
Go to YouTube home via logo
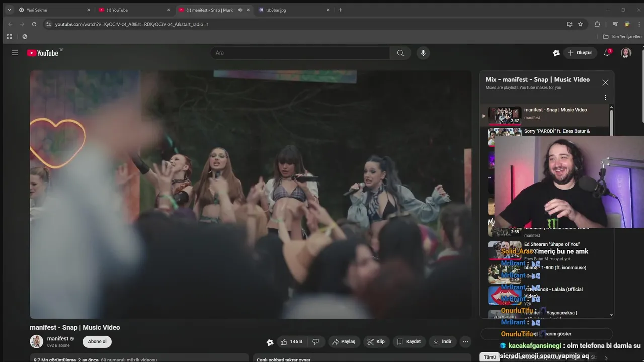coord(43,53)
